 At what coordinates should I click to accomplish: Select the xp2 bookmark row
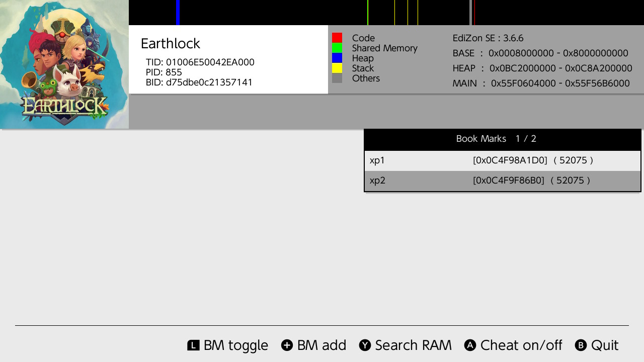(502, 181)
